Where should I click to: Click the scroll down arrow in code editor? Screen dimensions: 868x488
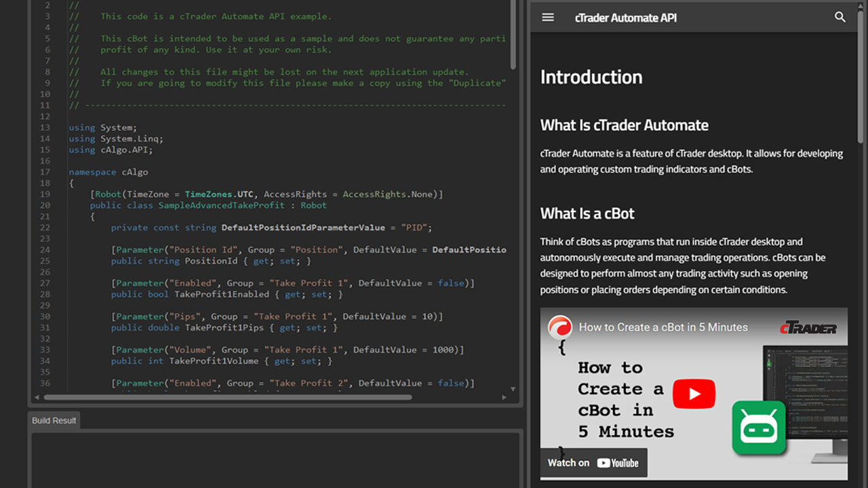coord(513,389)
